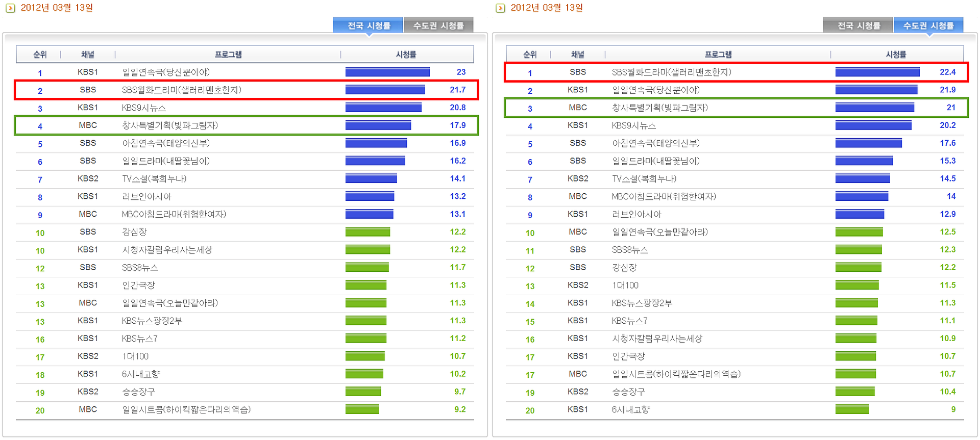Screen dimensions: 980x440
Task: Click the date text above the 수도권 table
Action: point(547,8)
